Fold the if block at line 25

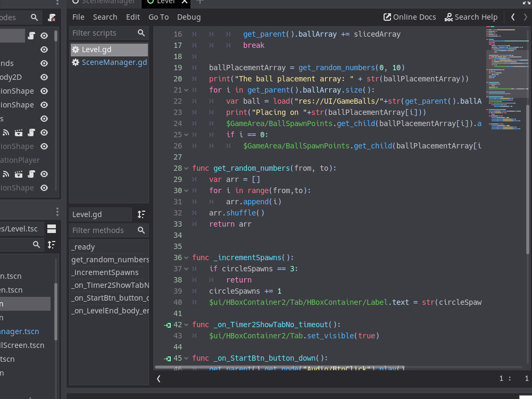186,135
